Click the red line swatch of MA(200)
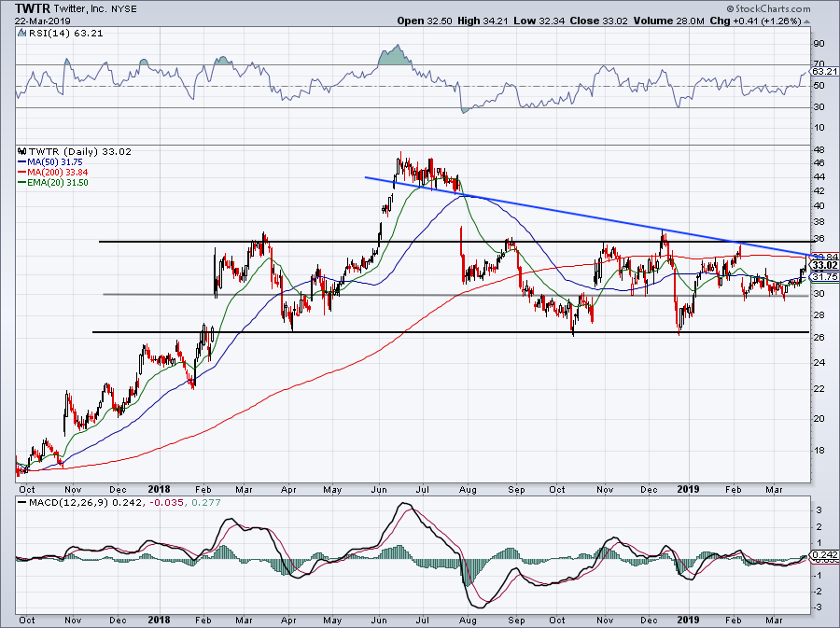840x628 pixels. click(22, 173)
